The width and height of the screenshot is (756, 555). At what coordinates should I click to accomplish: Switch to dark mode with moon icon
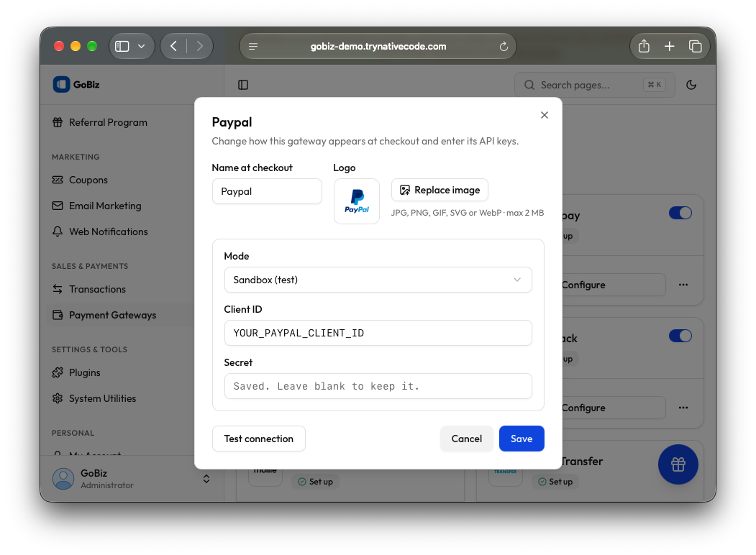coord(691,85)
